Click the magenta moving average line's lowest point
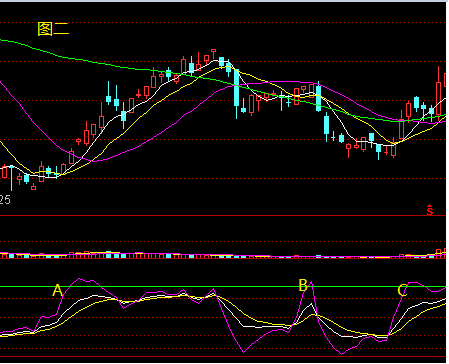The image size is (449, 364). [95, 161]
